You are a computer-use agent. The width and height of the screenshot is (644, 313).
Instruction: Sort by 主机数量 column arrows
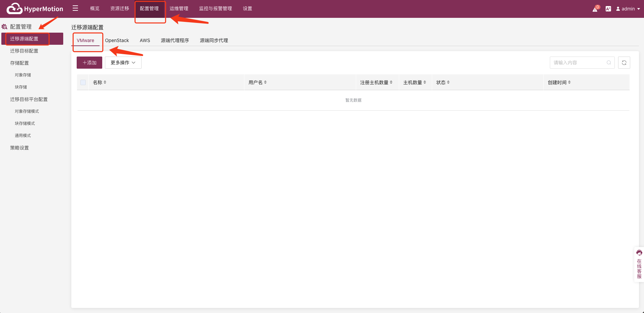point(425,82)
